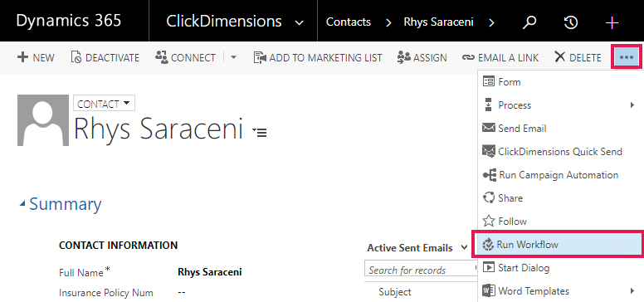Click the Full Name value Rhys Saraceni
Screen dimensions: 644x302
pyautogui.click(x=209, y=271)
